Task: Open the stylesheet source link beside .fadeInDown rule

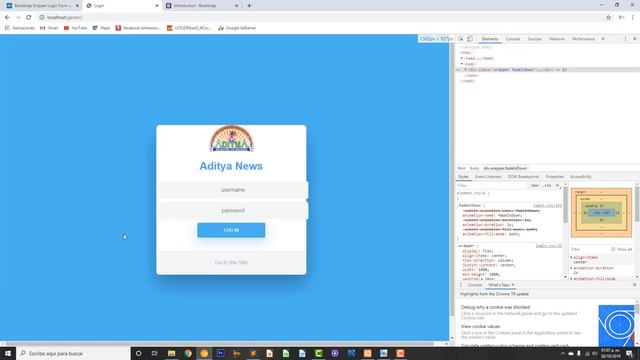Action: 547,206
